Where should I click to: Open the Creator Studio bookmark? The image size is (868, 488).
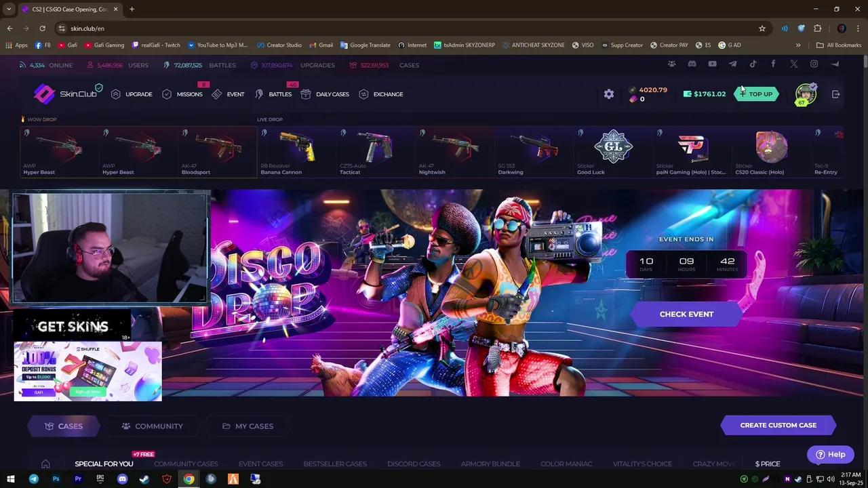pos(279,45)
